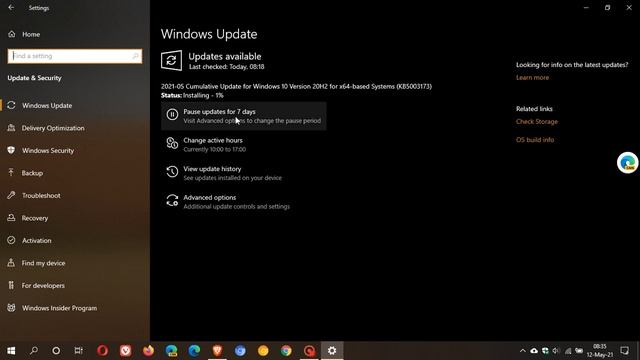Launch Firefox from the taskbar
640x360 pixels.
148,350
